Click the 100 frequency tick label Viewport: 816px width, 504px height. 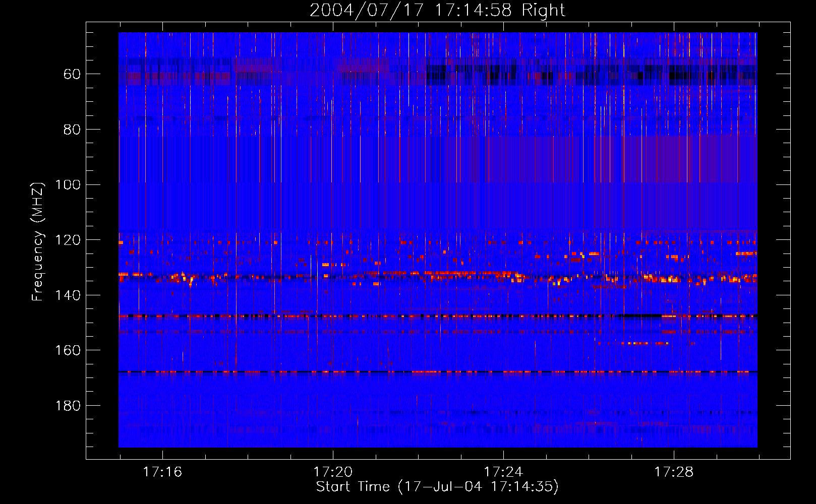click(x=68, y=184)
